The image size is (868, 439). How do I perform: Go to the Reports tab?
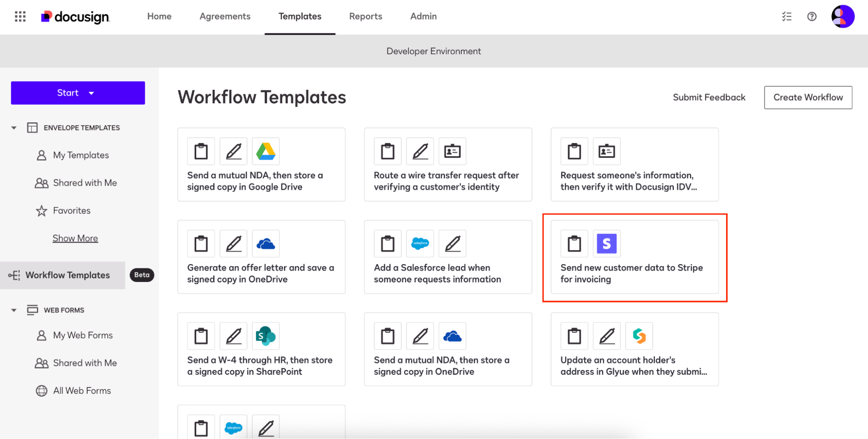pyautogui.click(x=366, y=16)
